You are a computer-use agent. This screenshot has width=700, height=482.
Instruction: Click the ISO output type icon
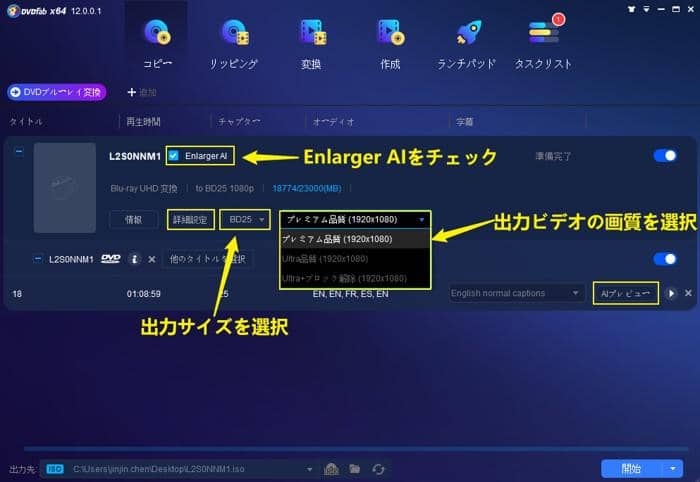55,469
